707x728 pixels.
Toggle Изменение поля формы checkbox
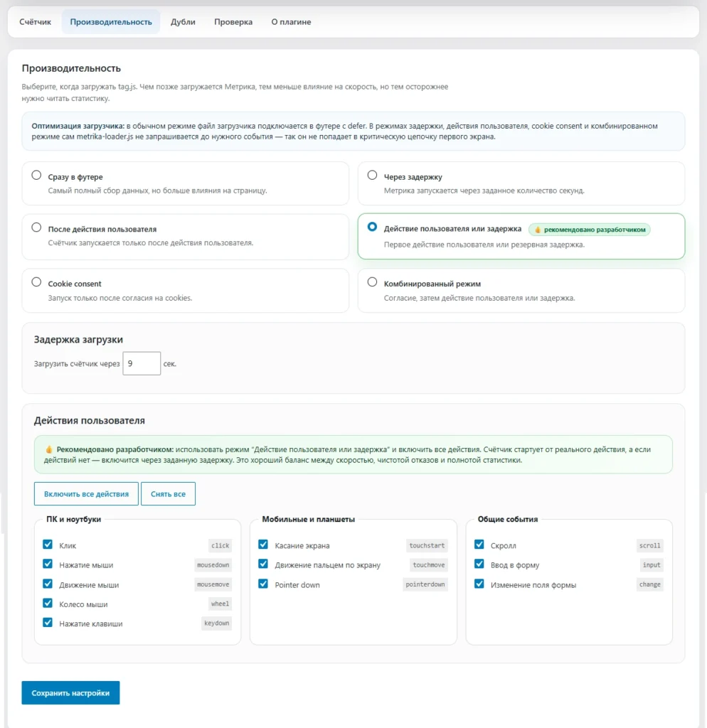coord(479,584)
